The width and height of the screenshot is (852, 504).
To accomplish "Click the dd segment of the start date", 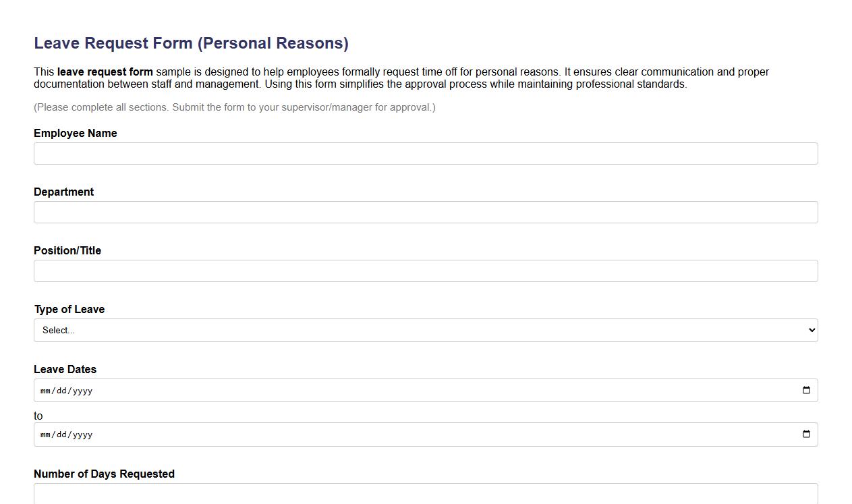I will 60,390.
